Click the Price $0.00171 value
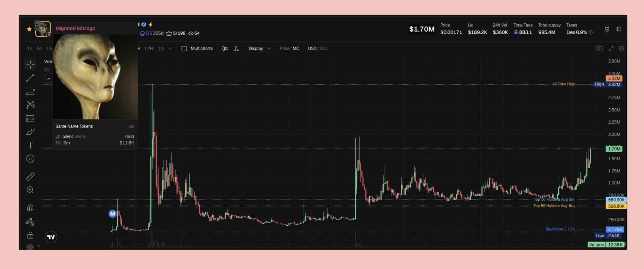 click(451, 32)
